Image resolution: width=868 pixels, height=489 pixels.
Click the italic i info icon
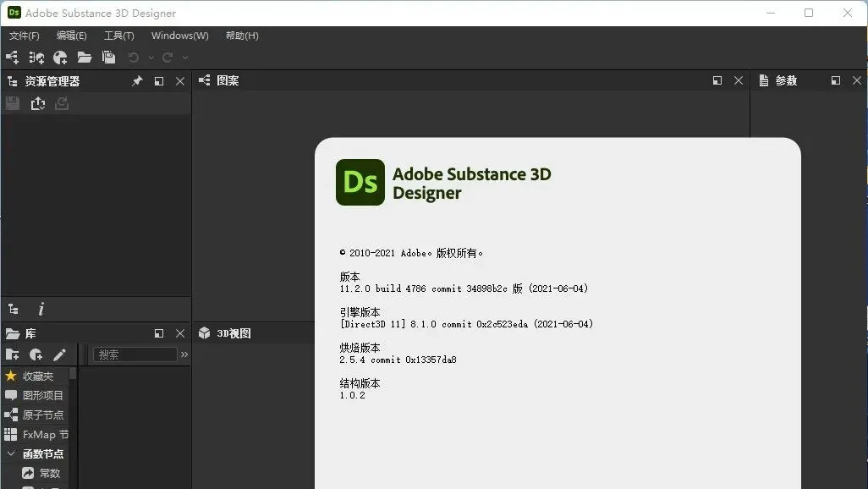(x=41, y=309)
